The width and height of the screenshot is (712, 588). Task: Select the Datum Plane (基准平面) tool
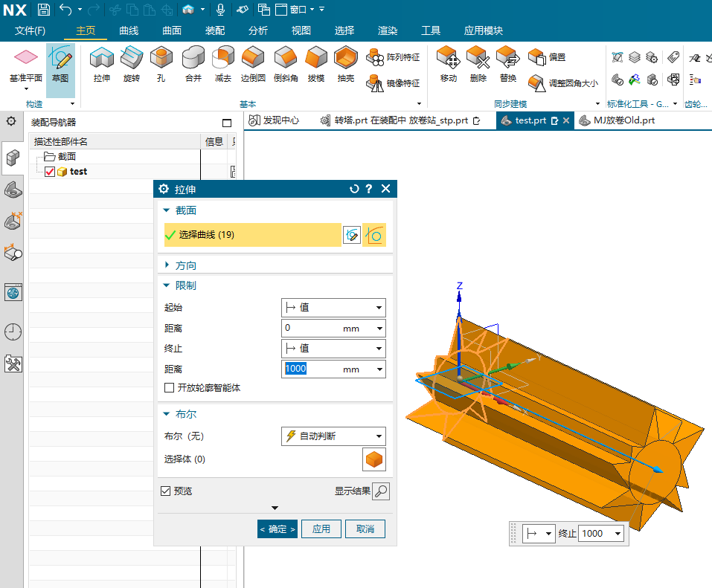[x=26, y=66]
